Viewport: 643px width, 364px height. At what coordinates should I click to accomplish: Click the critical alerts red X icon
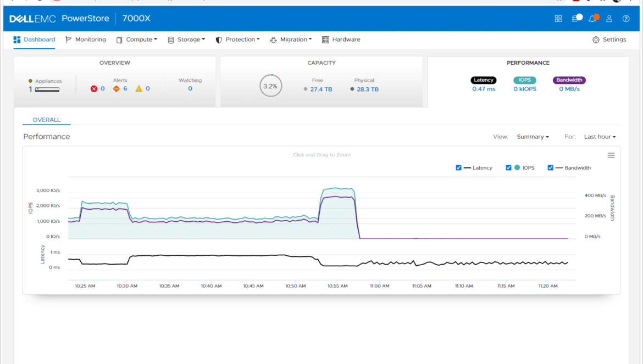pos(94,89)
